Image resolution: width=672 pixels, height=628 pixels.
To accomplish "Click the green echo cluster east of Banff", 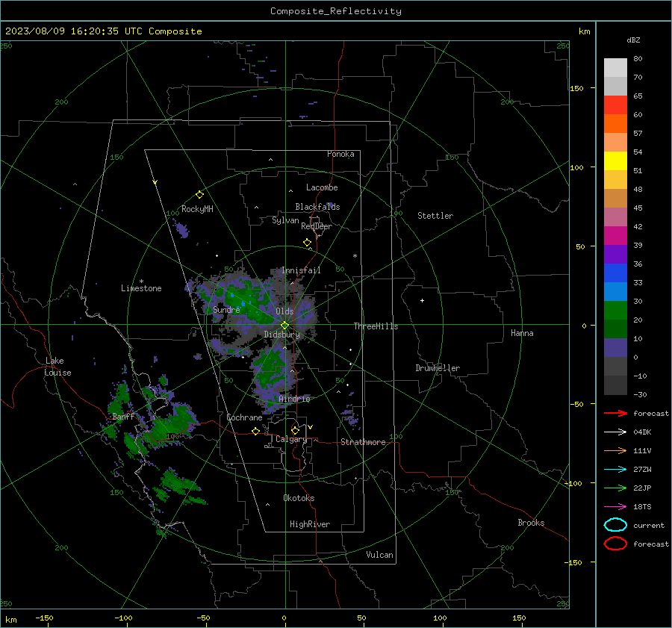I will click(x=172, y=424).
